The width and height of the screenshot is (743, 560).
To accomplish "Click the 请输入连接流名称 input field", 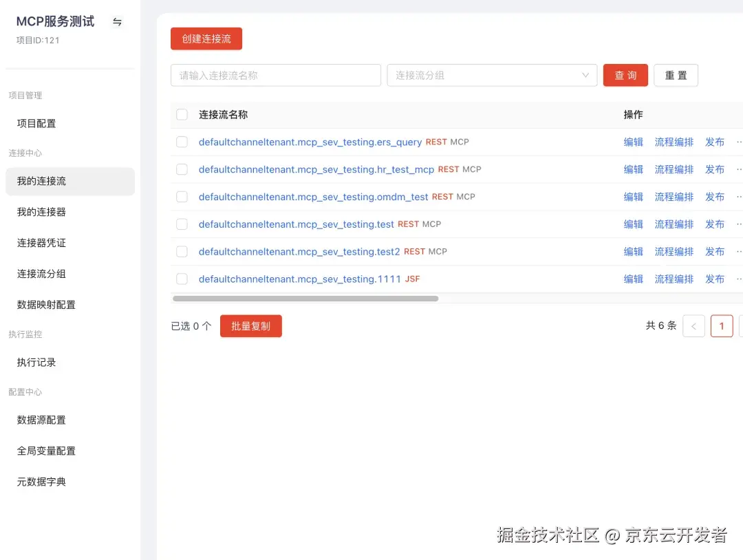I will tap(275, 75).
